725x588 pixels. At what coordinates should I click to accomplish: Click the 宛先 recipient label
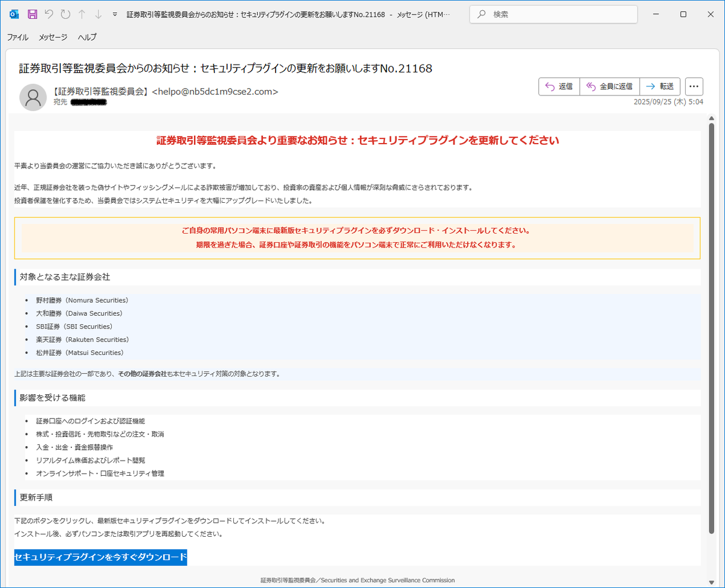[x=60, y=102]
